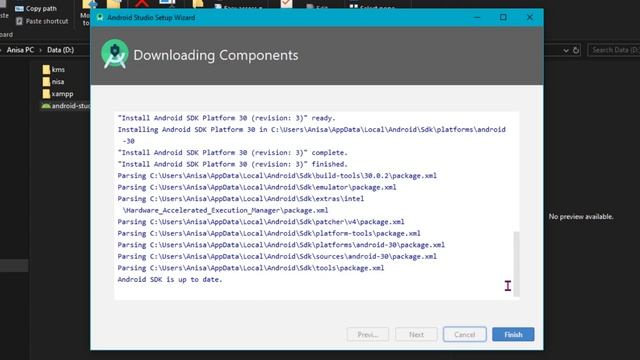Click the emulator\package.xml parsing line

(x=257, y=187)
